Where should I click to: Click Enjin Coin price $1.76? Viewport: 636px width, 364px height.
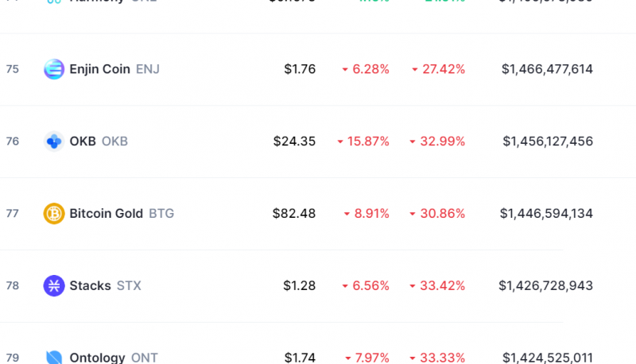pyautogui.click(x=300, y=69)
